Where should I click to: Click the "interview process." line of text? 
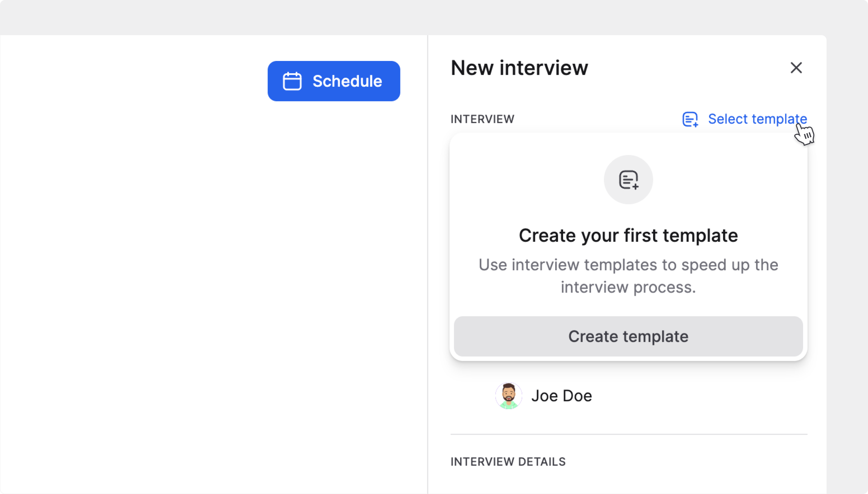point(628,287)
